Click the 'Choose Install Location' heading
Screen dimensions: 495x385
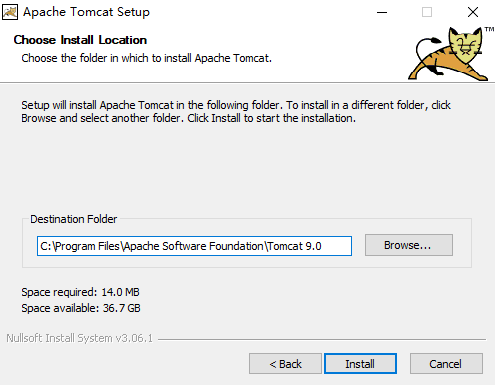click(x=80, y=40)
